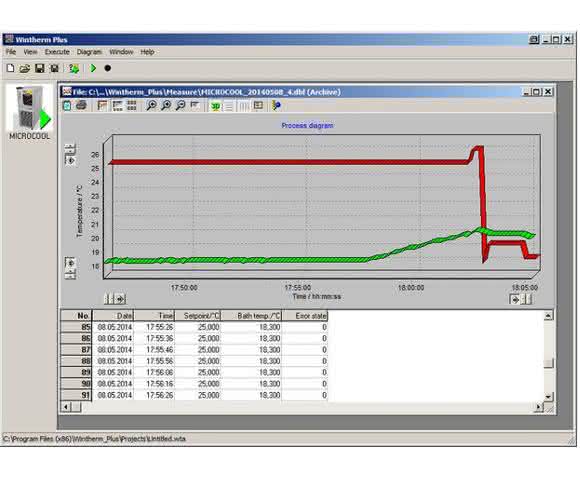Click the Bath temp./°C column header
The image size is (580, 480).
click(x=251, y=316)
